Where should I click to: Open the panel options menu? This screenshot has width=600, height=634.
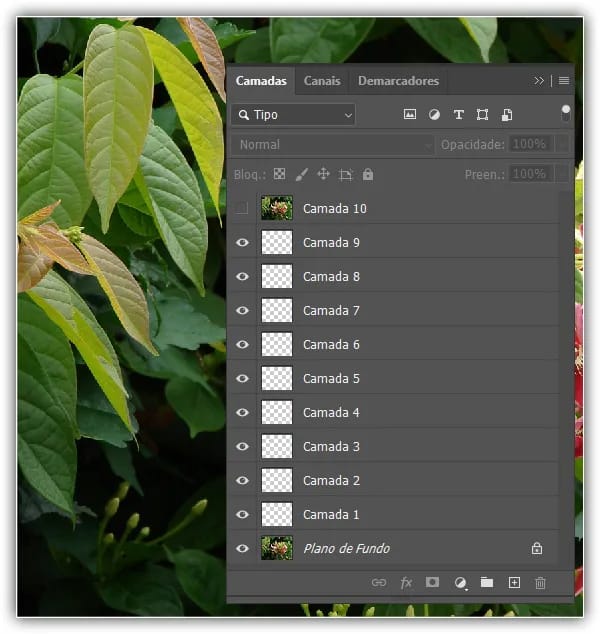(564, 81)
